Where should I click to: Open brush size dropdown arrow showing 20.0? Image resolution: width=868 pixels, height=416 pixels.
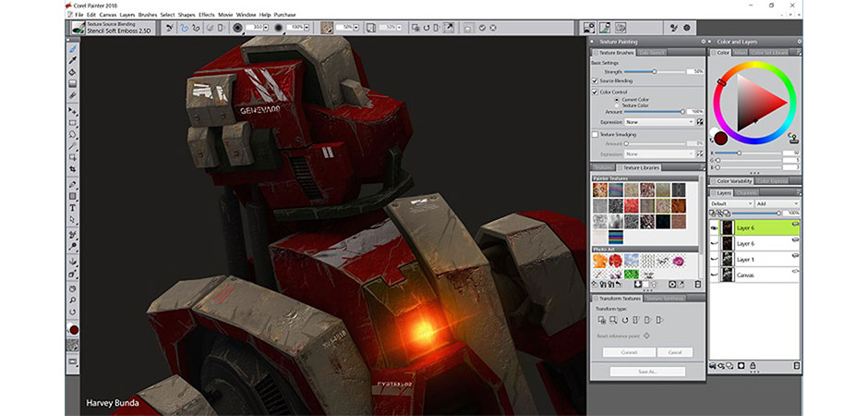(266, 27)
